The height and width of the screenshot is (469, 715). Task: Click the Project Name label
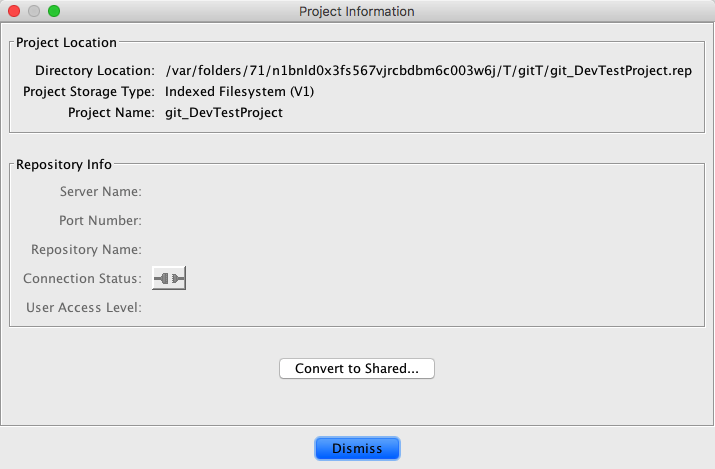click(111, 113)
